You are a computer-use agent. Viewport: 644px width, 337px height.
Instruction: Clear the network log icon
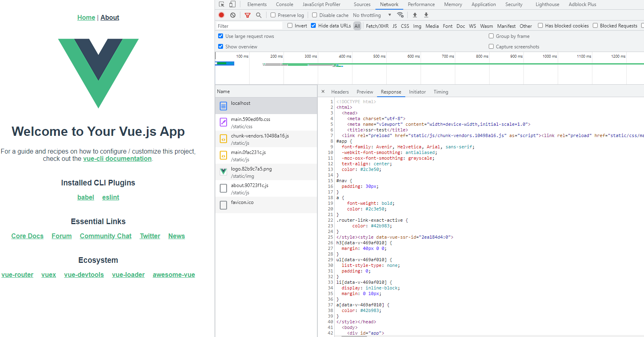(x=233, y=15)
